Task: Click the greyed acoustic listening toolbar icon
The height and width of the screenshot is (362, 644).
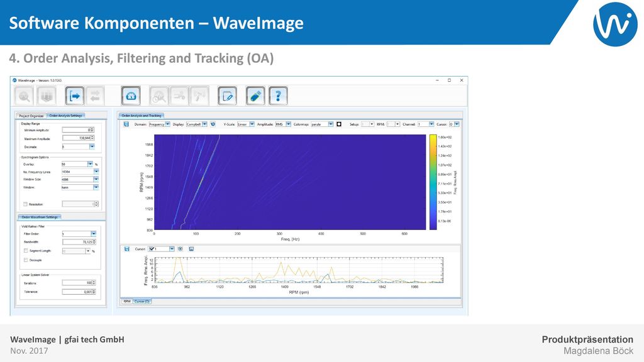Action: coord(199,96)
